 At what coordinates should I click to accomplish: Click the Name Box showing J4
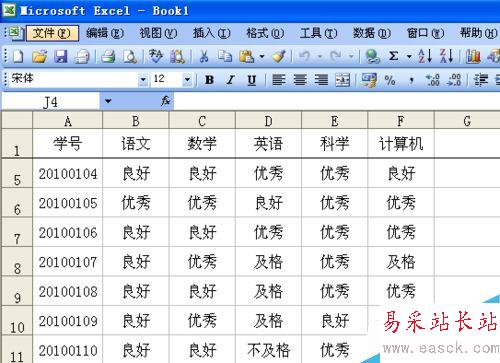pos(51,101)
